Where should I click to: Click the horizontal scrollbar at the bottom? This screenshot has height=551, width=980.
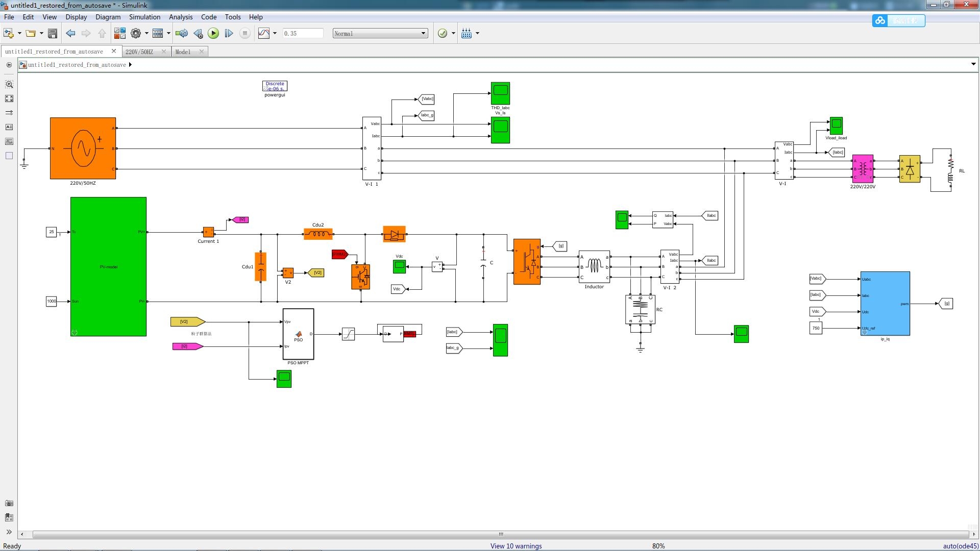(500, 534)
